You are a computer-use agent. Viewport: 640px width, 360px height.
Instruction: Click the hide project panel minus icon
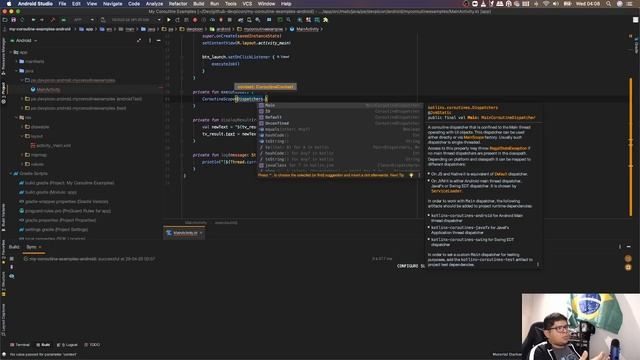(158, 40)
